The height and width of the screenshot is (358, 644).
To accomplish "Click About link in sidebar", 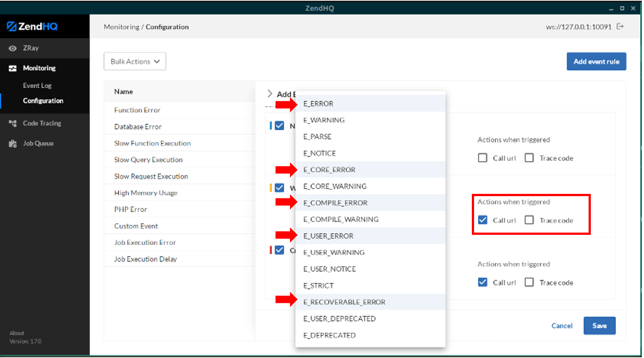I will coord(17,333).
